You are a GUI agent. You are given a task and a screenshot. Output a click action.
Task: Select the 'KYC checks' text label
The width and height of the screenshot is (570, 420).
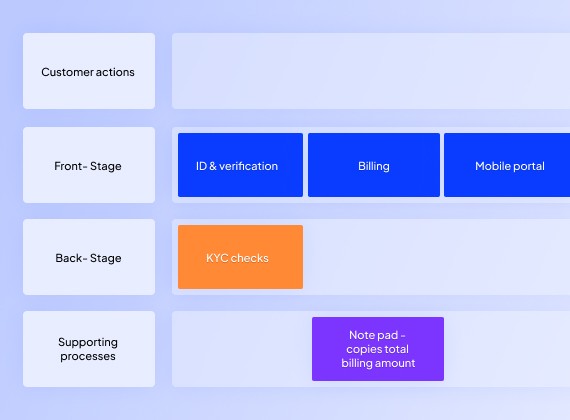(x=237, y=258)
